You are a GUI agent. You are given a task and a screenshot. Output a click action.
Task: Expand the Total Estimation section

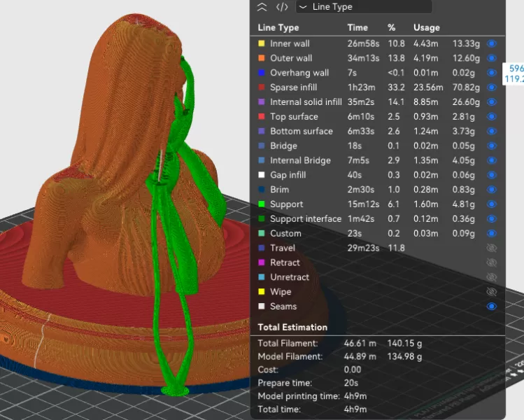click(x=292, y=327)
